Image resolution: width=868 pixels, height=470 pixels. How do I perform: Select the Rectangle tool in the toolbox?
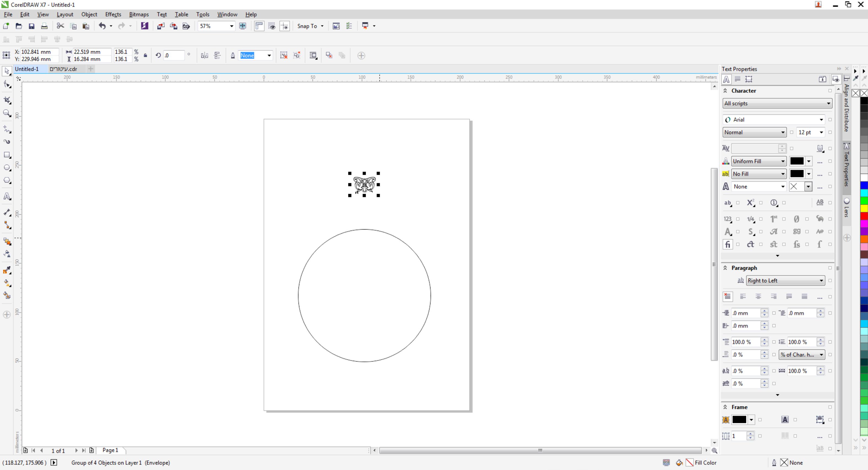click(x=7, y=155)
